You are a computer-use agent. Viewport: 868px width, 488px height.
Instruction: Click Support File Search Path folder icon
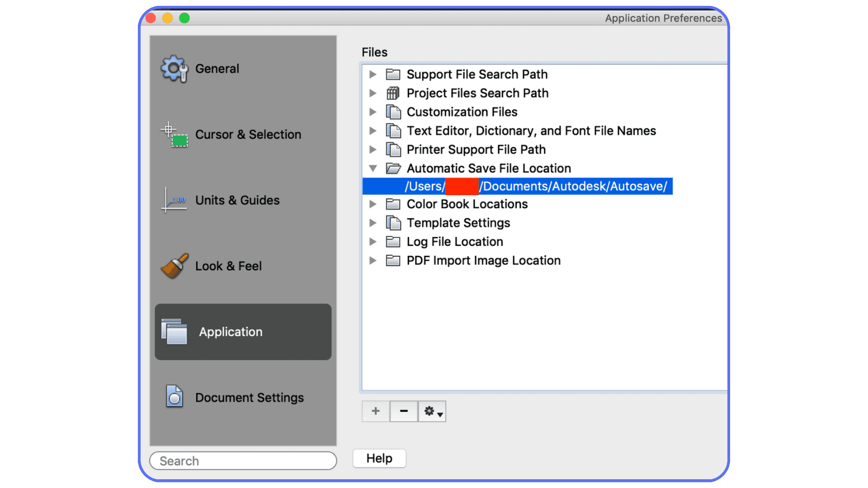click(x=393, y=74)
